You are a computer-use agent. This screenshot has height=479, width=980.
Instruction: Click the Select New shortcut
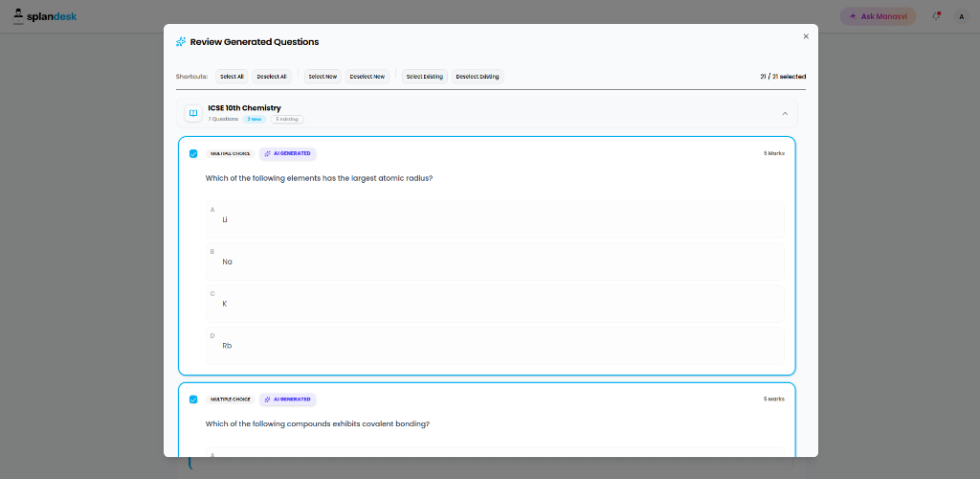coord(323,77)
